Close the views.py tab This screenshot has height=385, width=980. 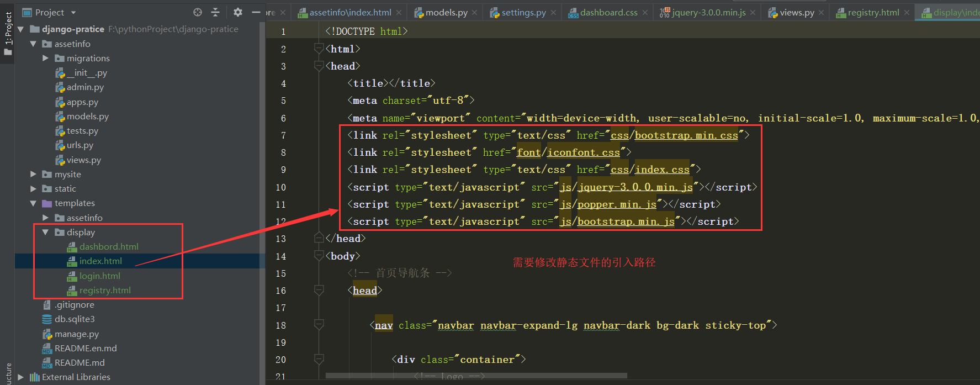pos(821,12)
